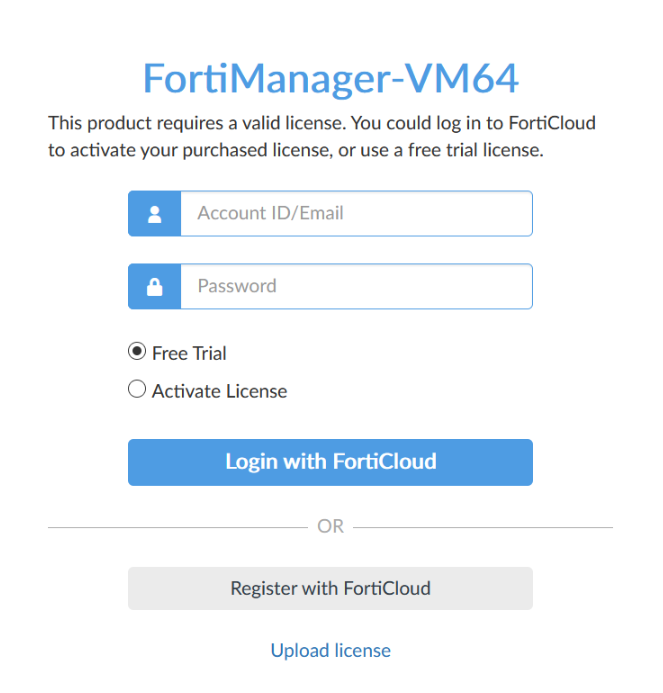Screen dimensions: 663x693
Task: Select the Activate License radio button
Action: pos(137,389)
